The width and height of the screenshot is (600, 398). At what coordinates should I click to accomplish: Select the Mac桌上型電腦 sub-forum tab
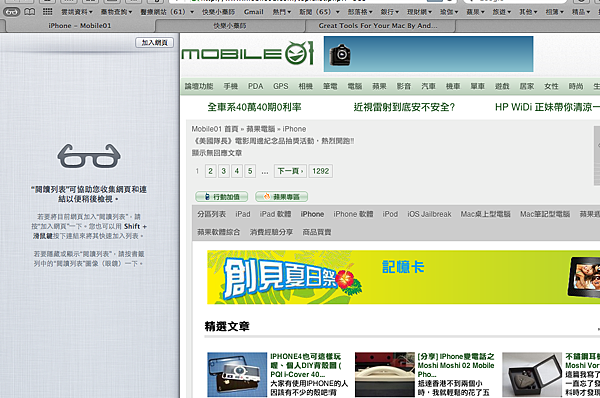(485, 214)
